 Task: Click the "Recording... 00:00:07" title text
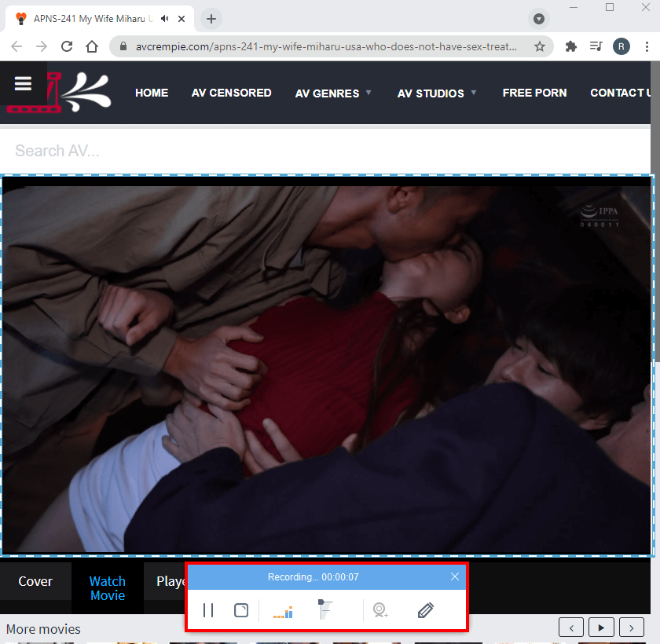[x=313, y=576]
